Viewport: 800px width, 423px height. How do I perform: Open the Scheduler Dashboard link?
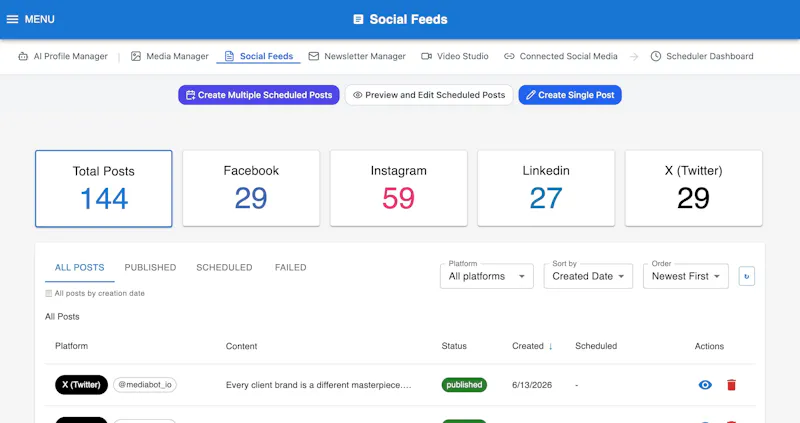[x=702, y=56]
